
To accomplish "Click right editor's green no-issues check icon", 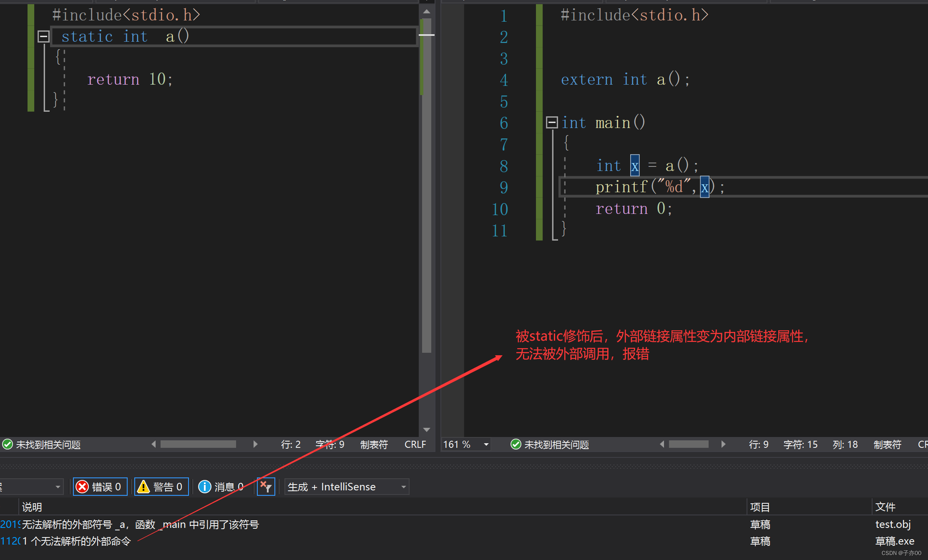I will [516, 444].
